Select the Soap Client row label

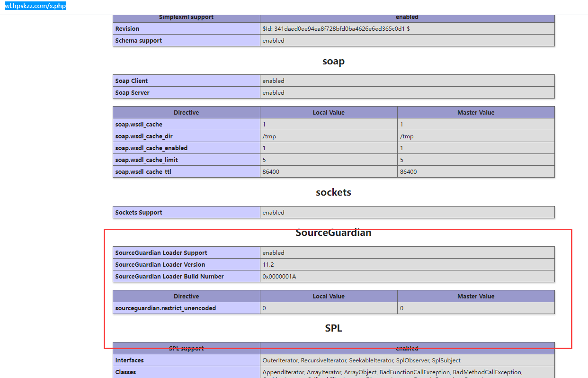pyautogui.click(x=132, y=81)
